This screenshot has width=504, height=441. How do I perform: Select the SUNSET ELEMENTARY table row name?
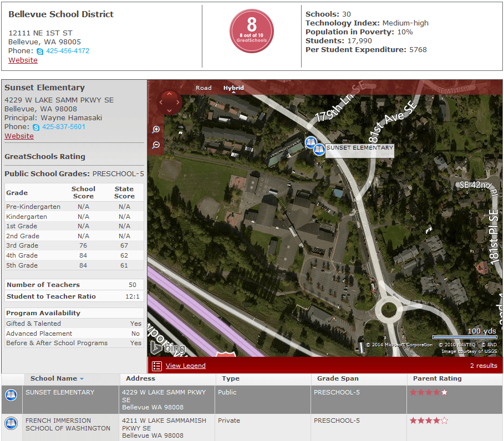pos(60,392)
